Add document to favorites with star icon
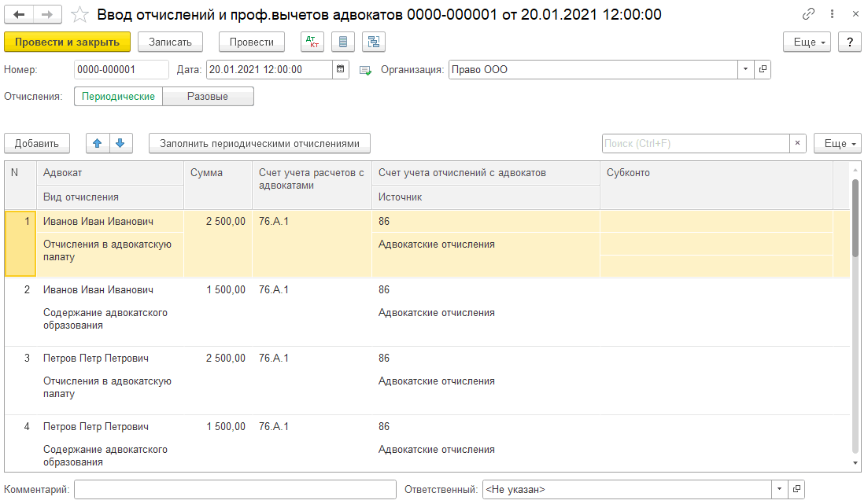Image resolution: width=868 pixels, height=504 pixels. pos(79,14)
